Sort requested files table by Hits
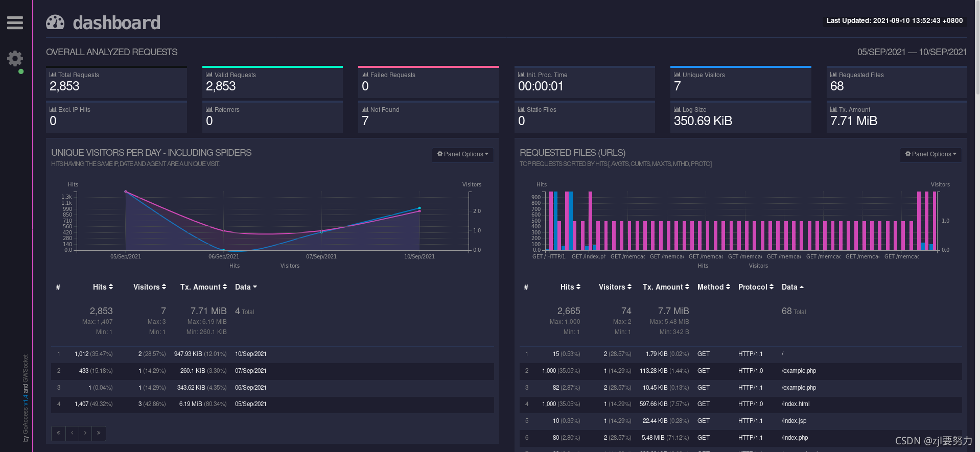The image size is (980, 452). coord(570,287)
